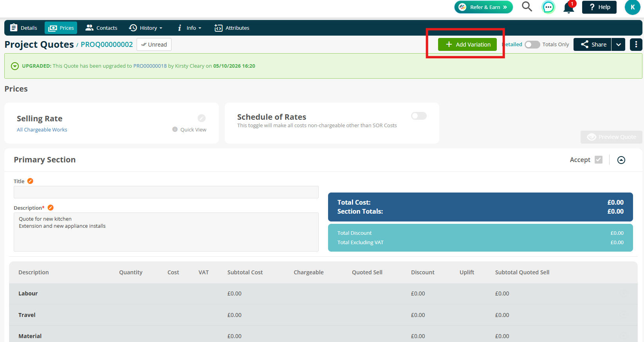
Task: Click the Chargeable column header
Action: [309, 272]
